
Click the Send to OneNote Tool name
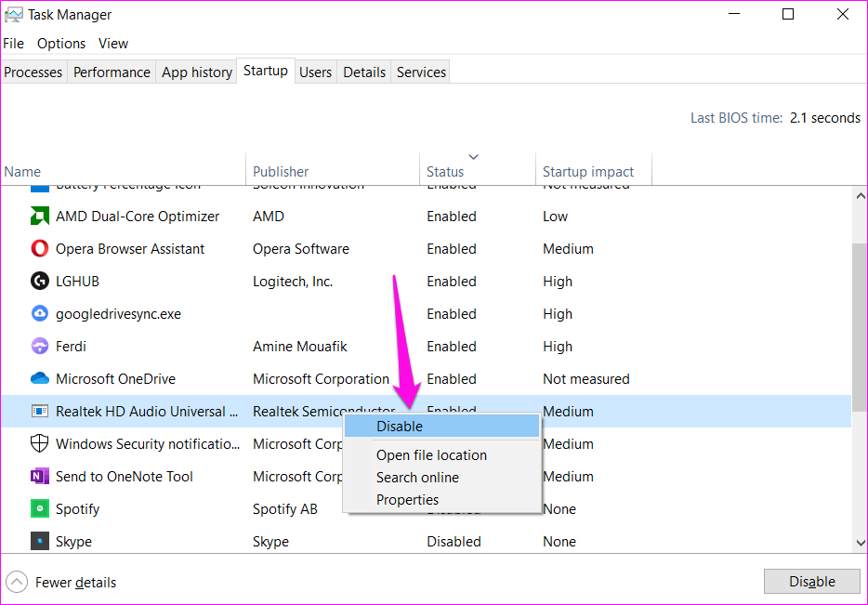(125, 476)
